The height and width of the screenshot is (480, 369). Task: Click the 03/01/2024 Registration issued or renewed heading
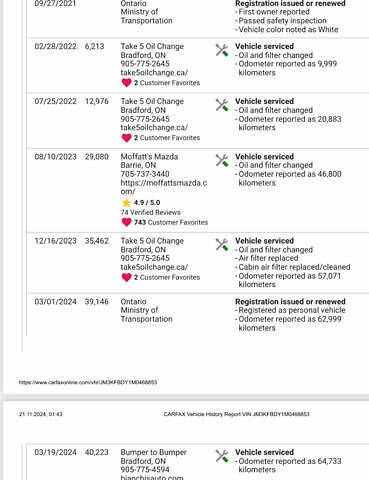[290, 302]
